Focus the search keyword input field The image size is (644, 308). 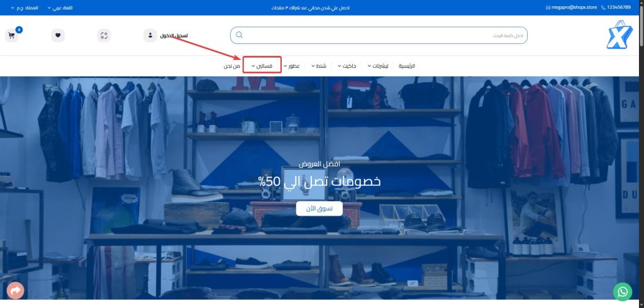(x=384, y=35)
